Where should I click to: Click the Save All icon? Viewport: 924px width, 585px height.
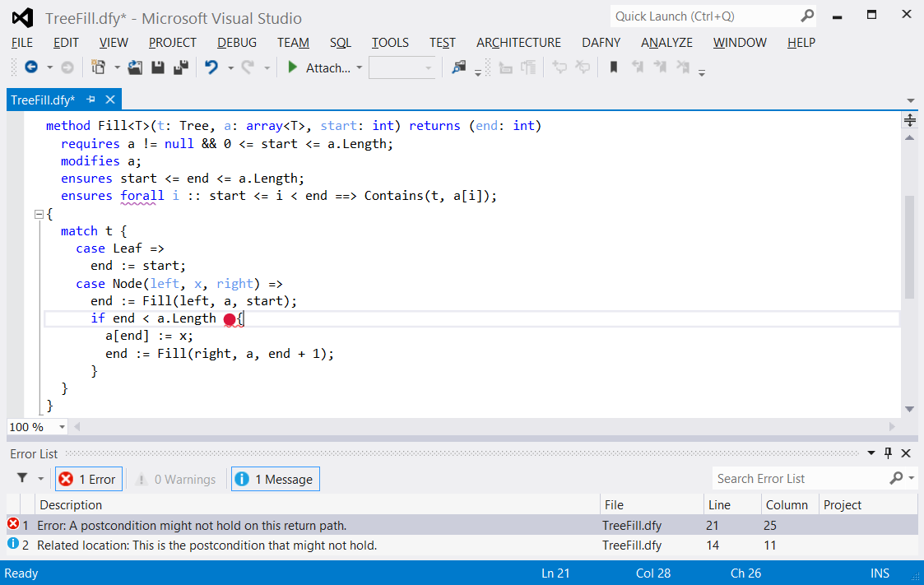pos(180,68)
